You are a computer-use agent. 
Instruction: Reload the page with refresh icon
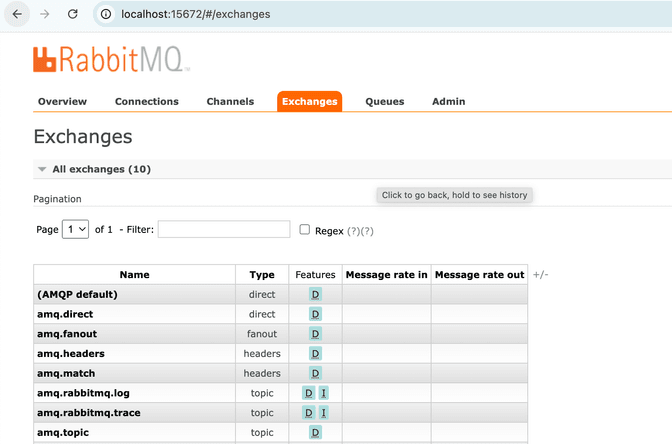click(73, 15)
